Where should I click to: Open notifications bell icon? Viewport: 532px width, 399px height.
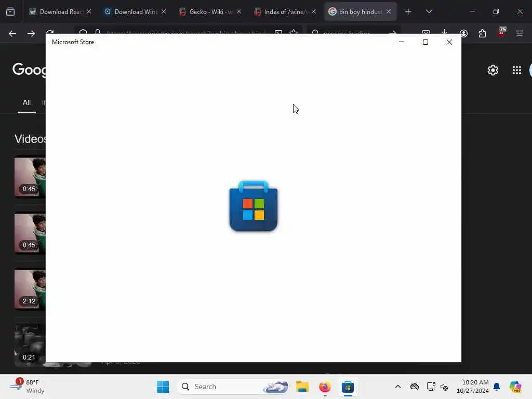point(497,387)
